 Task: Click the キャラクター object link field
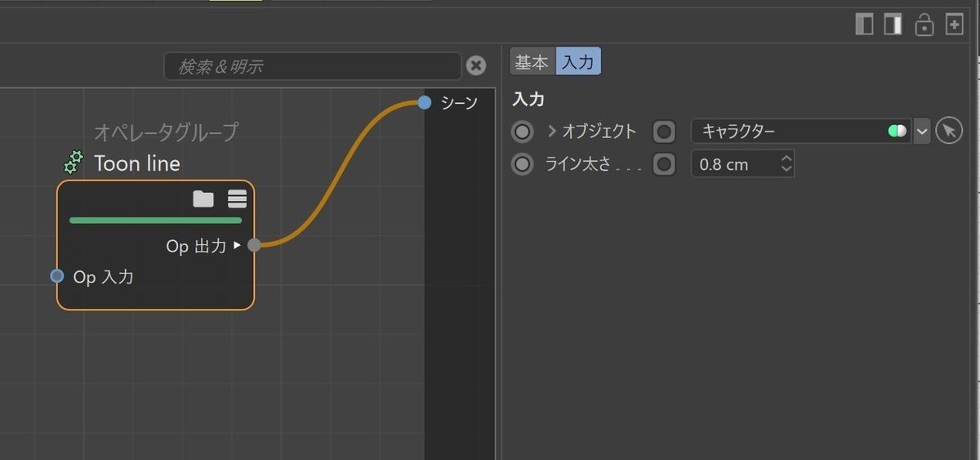801,131
